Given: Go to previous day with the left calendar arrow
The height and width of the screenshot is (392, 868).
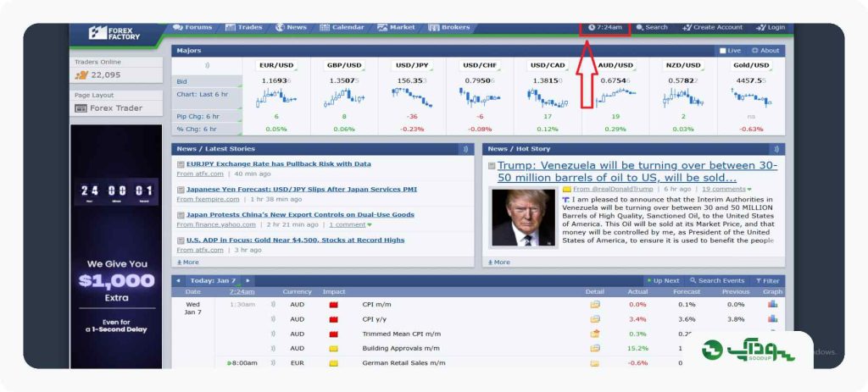Looking at the screenshot, I should [178, 281].
